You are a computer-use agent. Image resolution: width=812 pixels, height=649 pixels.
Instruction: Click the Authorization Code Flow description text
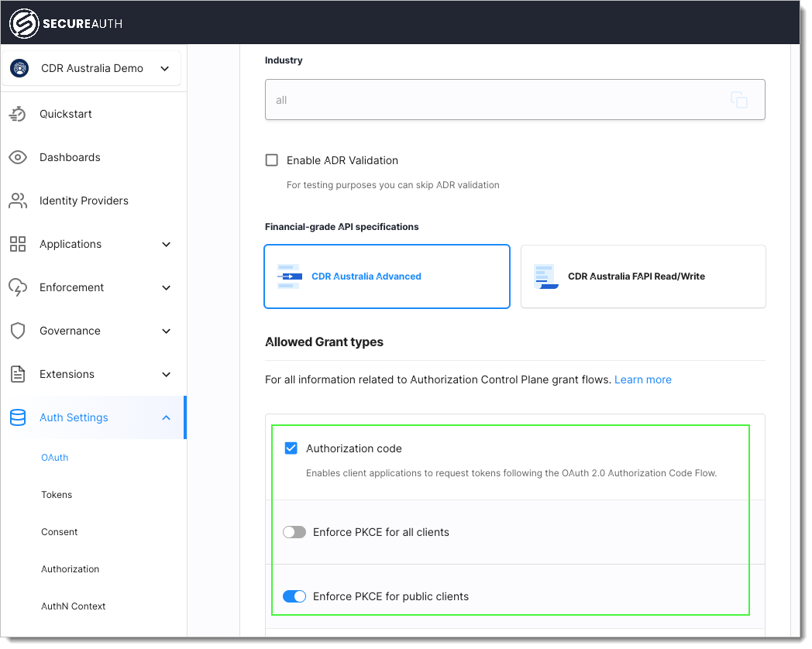coord(511,473)
